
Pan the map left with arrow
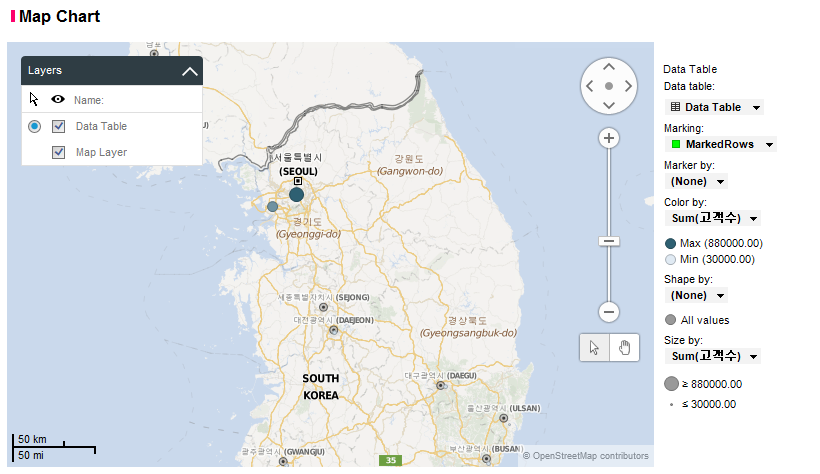pyautogui.click(x=590, y=86)
